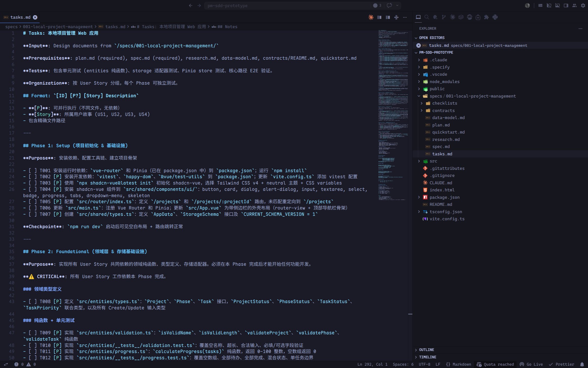588x368 pixels.
Task: Open CLAUDE.md from the explorer
Action: pos(441,183)
